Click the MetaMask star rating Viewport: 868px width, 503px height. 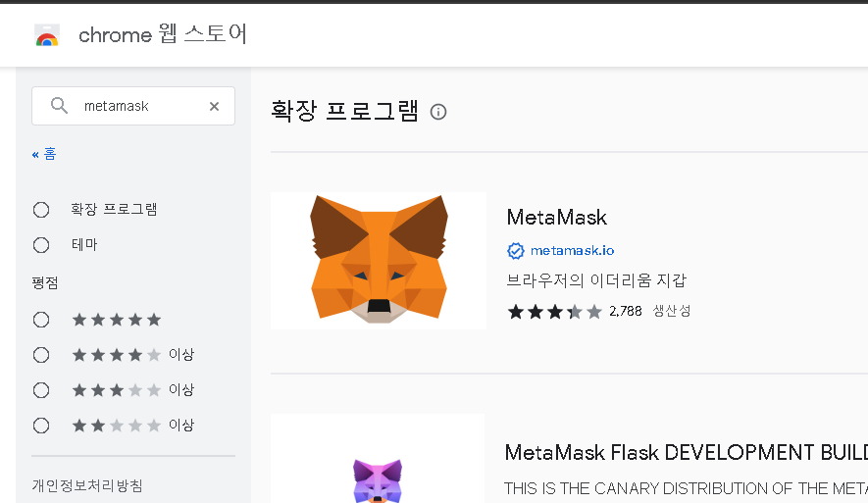click(x=555, y=312)
